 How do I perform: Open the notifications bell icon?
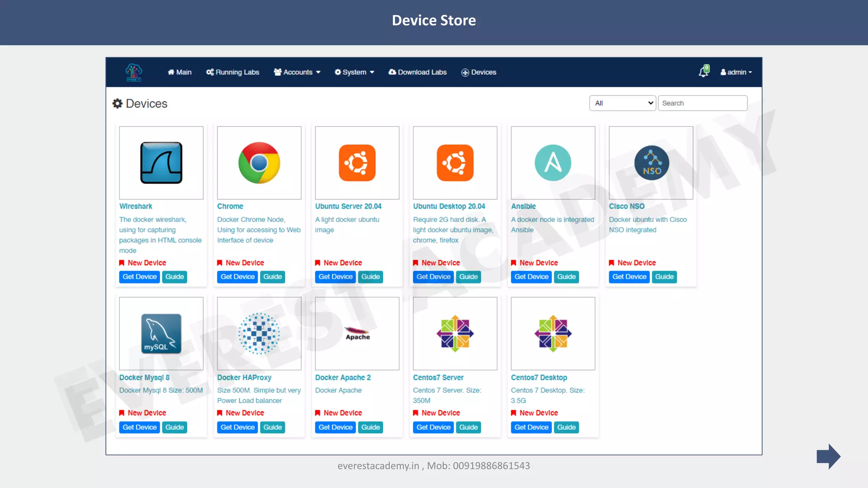(704, 72)
